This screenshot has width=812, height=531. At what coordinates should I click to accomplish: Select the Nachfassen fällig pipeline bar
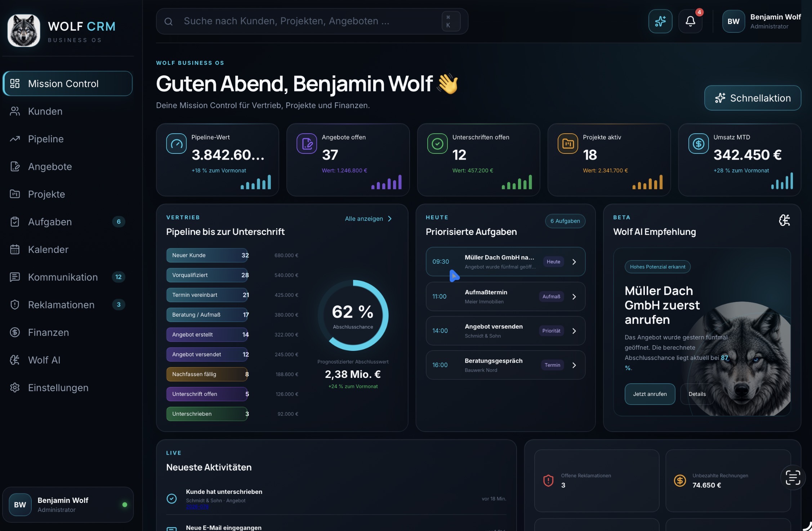pyautogui.click(x=207, y=374)
